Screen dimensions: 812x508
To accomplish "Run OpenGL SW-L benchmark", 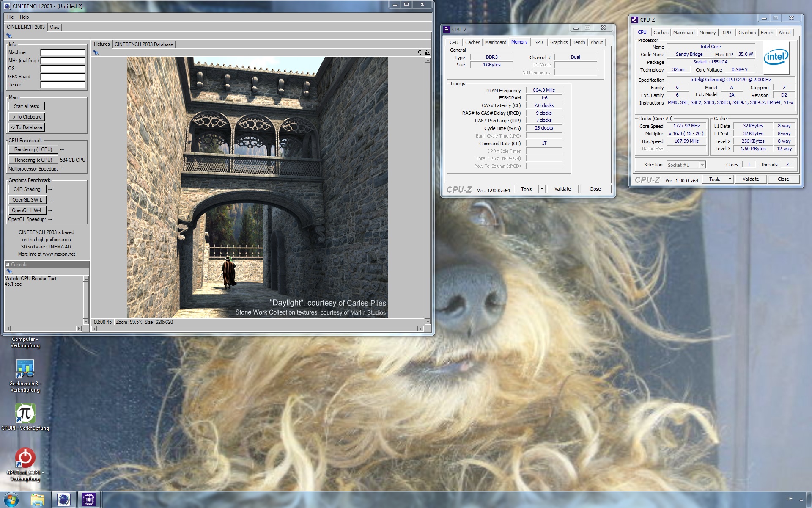I will 27,200.
